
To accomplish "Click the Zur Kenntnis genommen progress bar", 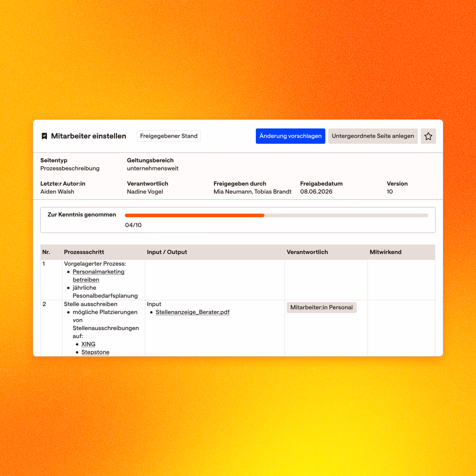I will 276,215.
